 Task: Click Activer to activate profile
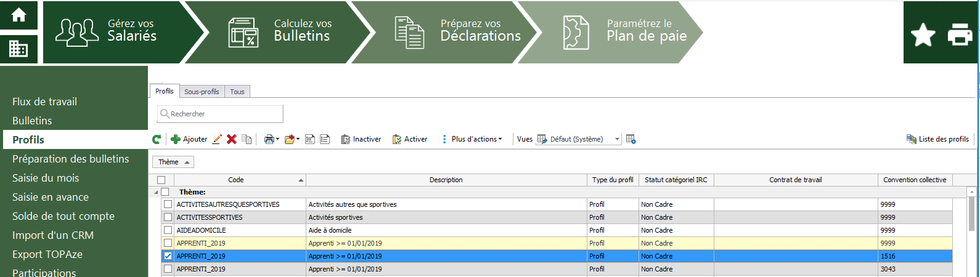pos(410,139)
